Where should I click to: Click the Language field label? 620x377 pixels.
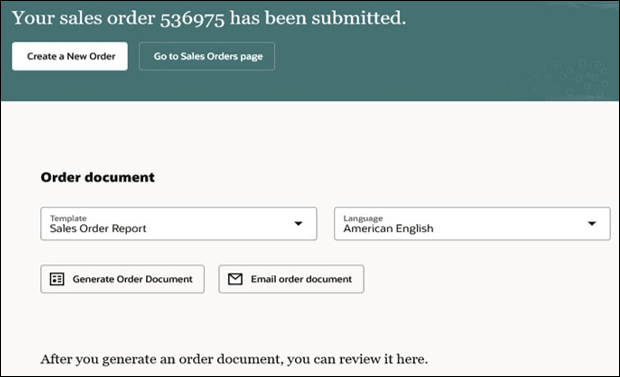pyautogui.click(x=363, y=218)
